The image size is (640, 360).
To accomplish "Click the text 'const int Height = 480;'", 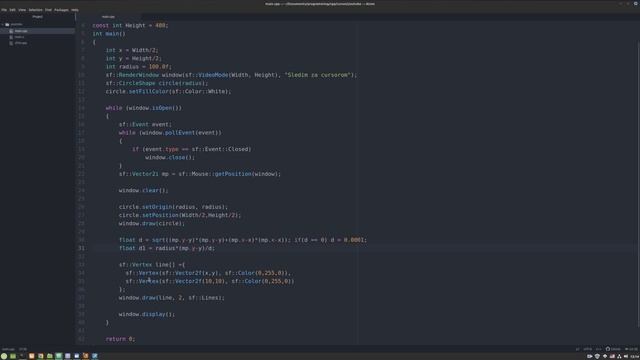I will tap(130, 25).
